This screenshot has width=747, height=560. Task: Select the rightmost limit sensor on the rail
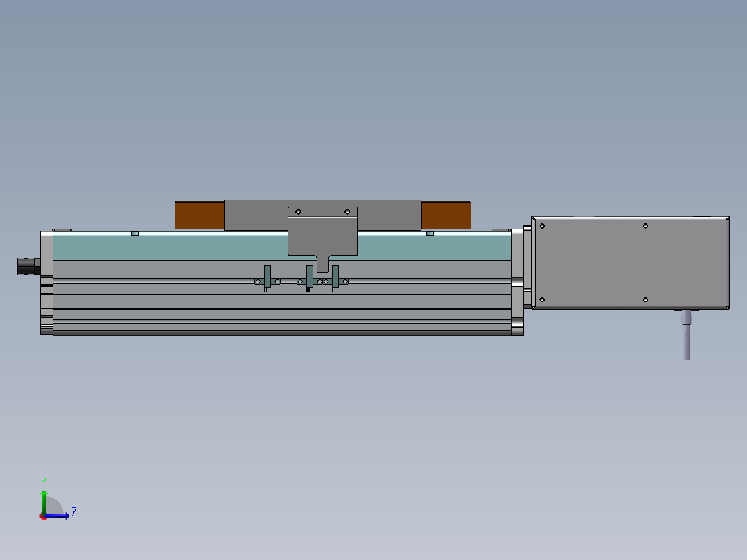click(x=335, y=279)
